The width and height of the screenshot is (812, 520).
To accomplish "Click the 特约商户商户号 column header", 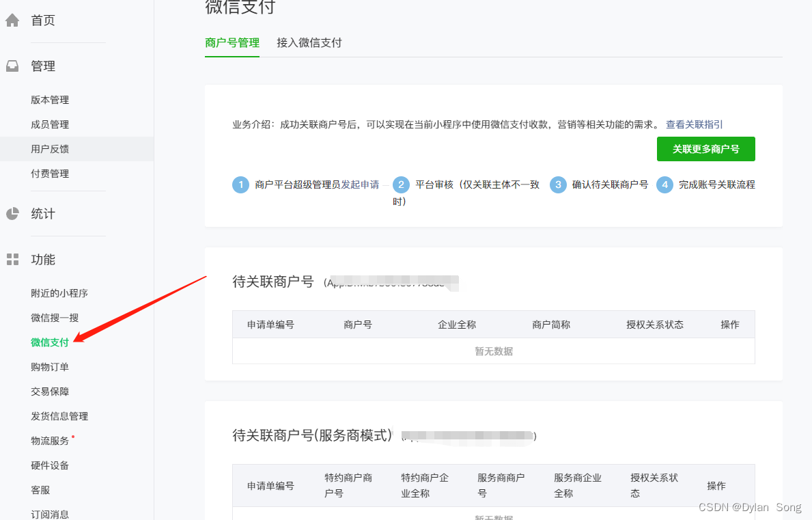I will 348,485.
